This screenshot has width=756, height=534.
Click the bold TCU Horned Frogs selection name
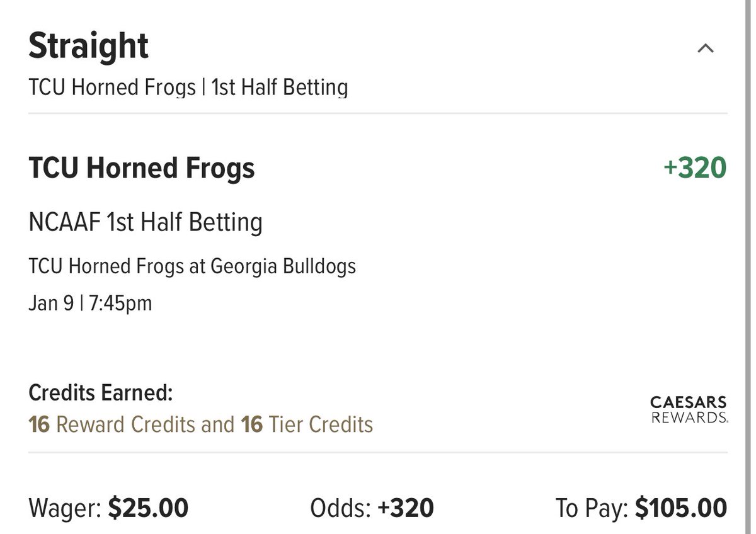pyautogui.click(x=142, y=168)
